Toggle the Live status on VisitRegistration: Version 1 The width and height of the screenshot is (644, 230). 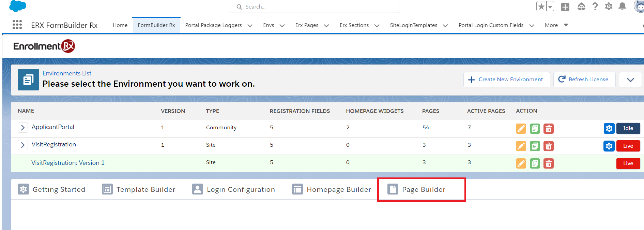tap(628, 163)
